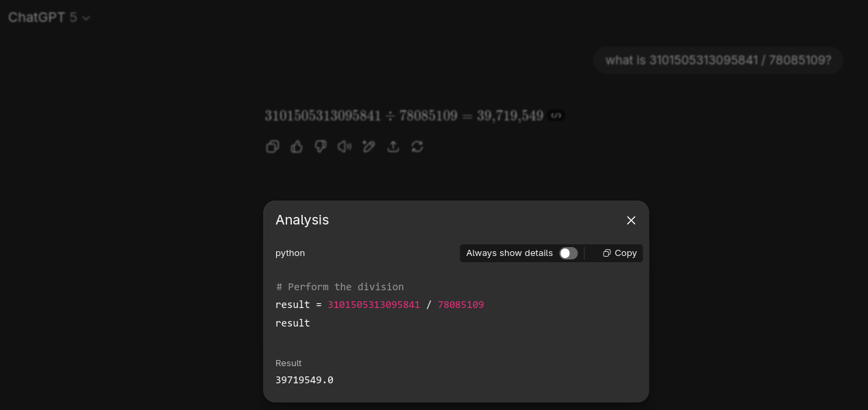Copy the response with the copy icon
Image resolution: width=868 pixels, height=410 pixels.
tap(273, 146)
